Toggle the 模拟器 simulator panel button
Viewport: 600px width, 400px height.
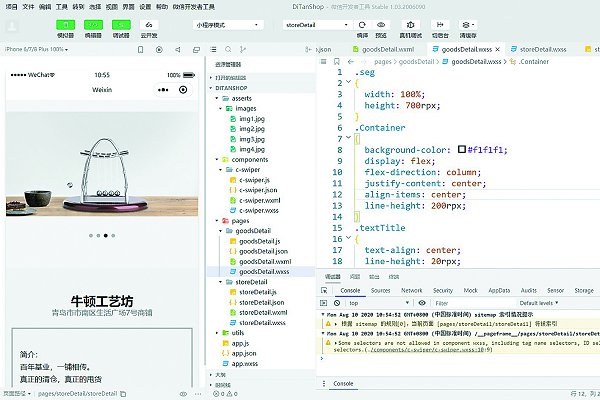[65, 25]
